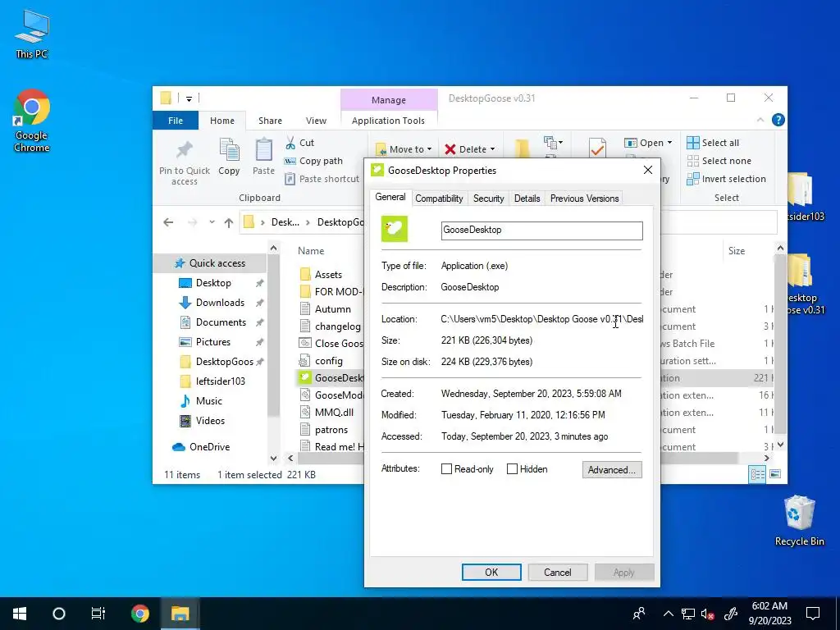The height and width of the screenshot is (630, 840).
Task: Expand the Delete dropdown arrow
Action: point(492,149)
